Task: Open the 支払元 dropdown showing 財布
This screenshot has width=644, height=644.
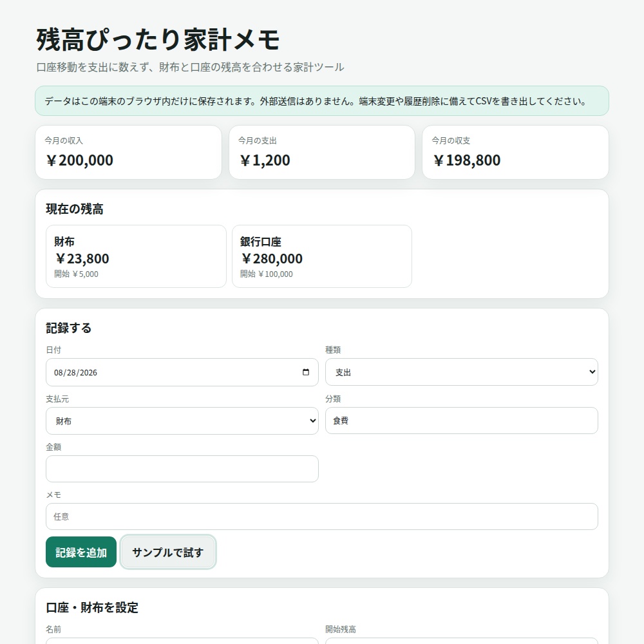Action: pos(182,421)
